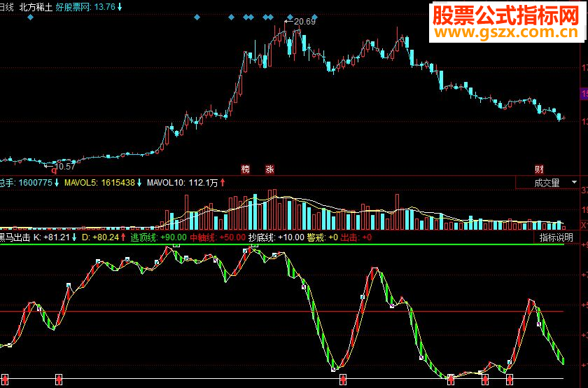Click the 10.57 low price label
Viewport: 588px width, 388px height.
[64, 166]
